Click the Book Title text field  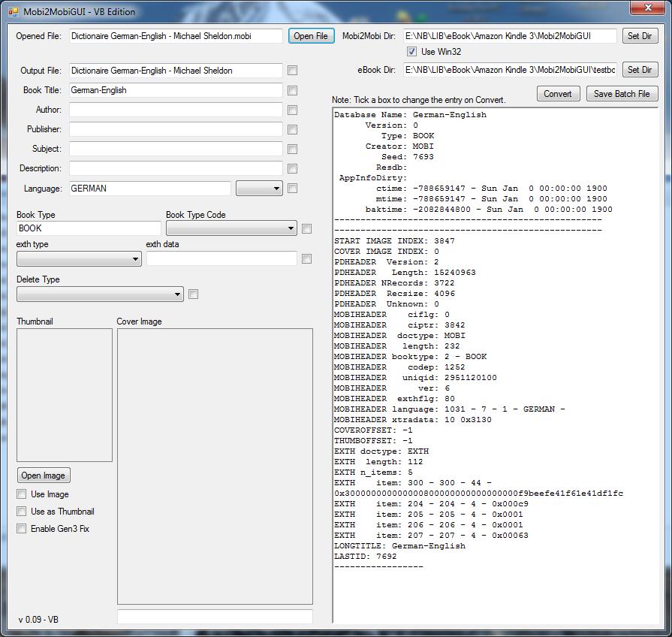[176, 90]
